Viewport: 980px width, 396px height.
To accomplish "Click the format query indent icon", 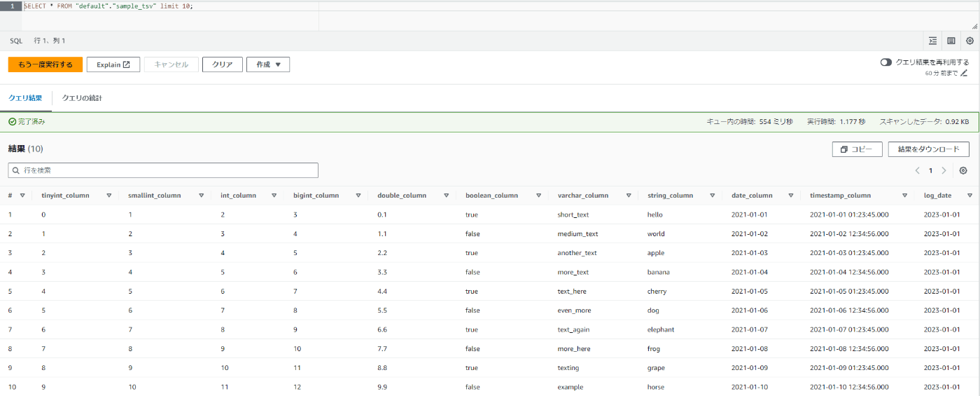I will pos(932,41).
